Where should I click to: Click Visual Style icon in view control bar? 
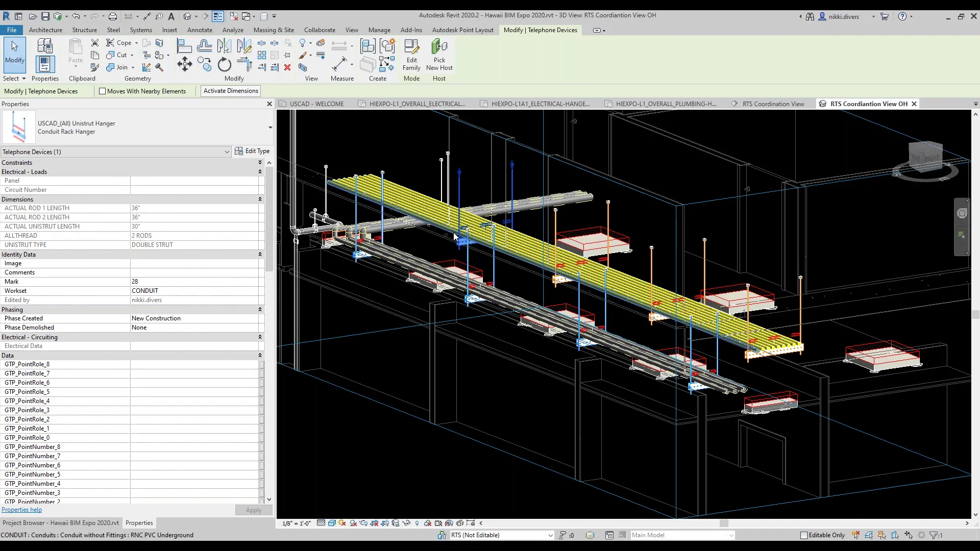332,523
